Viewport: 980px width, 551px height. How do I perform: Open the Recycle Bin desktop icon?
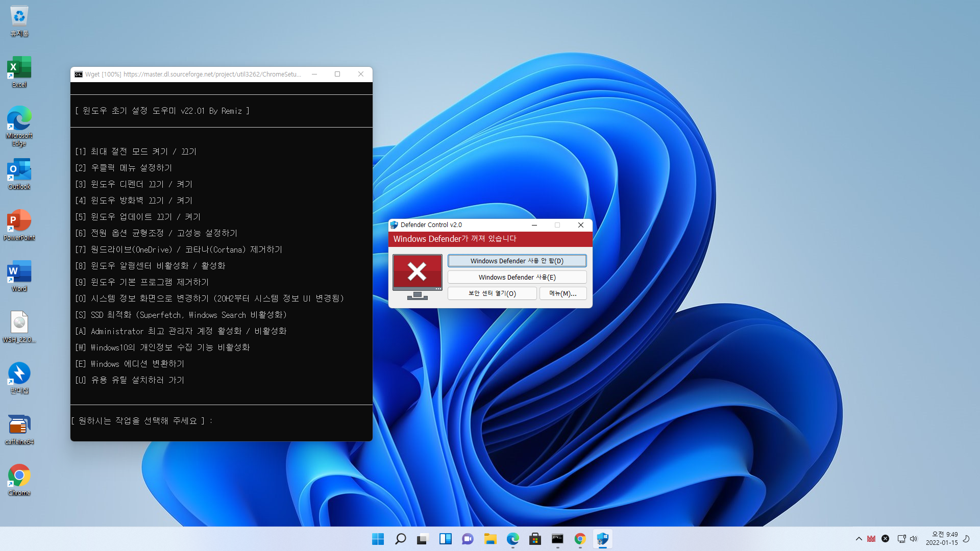19,21
